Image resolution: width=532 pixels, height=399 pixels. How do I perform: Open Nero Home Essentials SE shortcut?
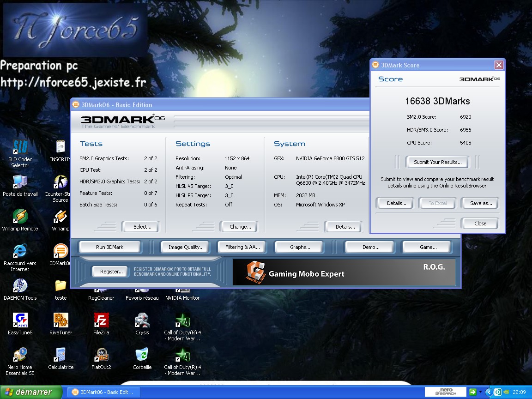pyautogui.click(x=20, y=355)
